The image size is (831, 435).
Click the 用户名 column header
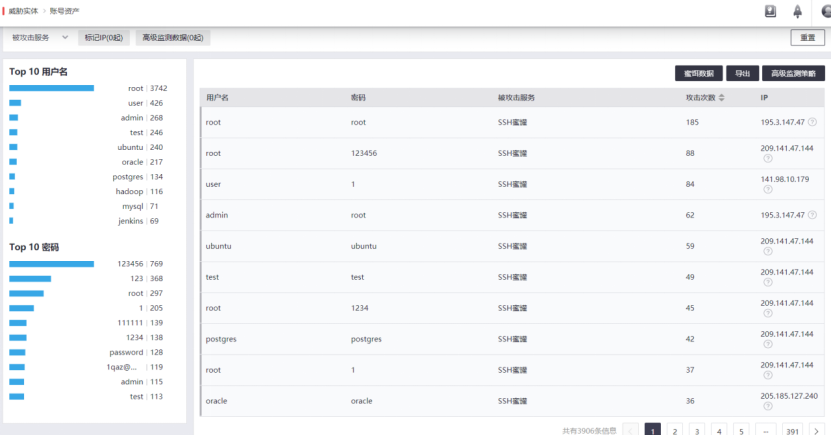tap(217, 97)
